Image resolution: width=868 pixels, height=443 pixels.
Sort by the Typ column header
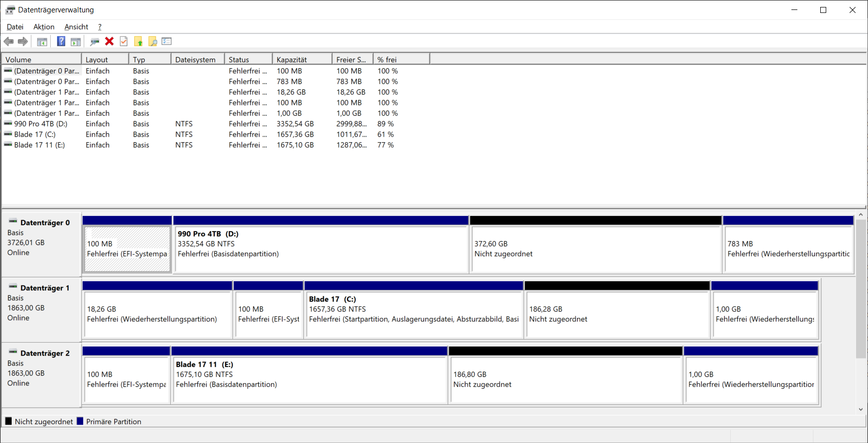(x=150, y=60)
